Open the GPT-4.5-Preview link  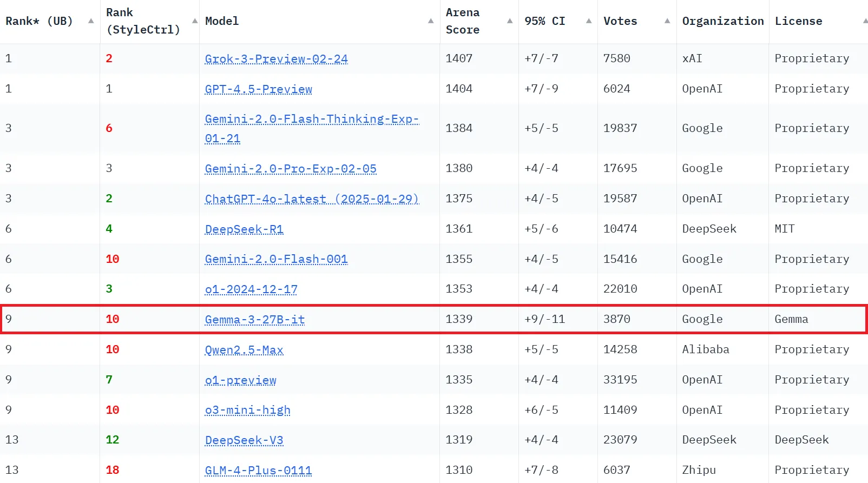(258, 89)
